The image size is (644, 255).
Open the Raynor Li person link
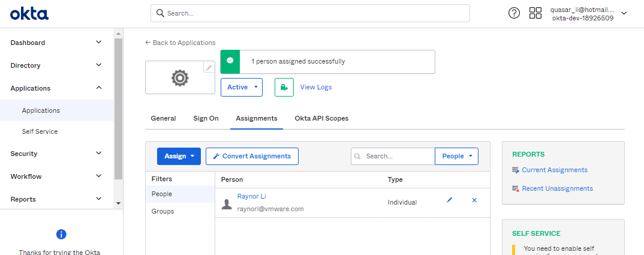pos(251,197)
